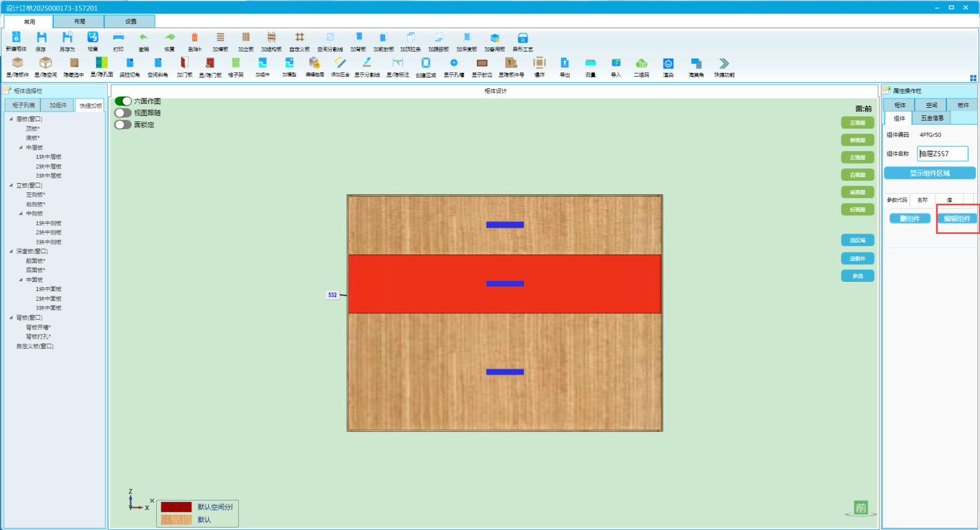980x530 pixels.
Task: Toggle 显/隐板件 in the toolbar
Action: tap(17, 63)
